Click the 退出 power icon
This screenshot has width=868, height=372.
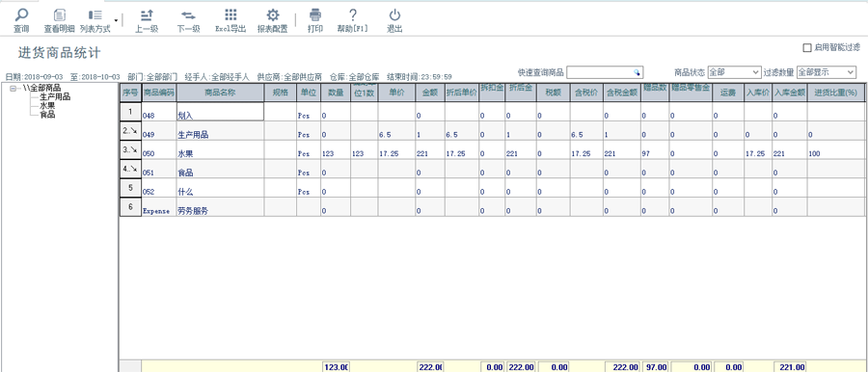click(x=394, y=15)
